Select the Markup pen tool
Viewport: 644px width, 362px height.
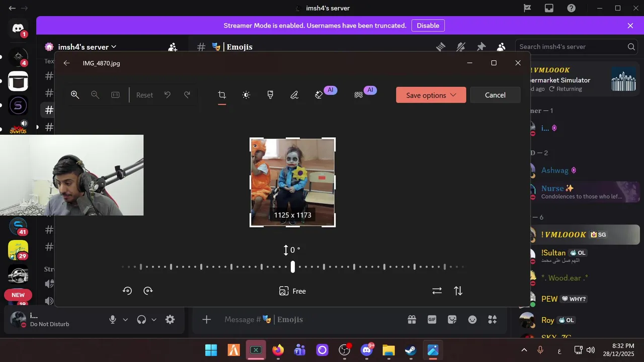coord(294,95)
